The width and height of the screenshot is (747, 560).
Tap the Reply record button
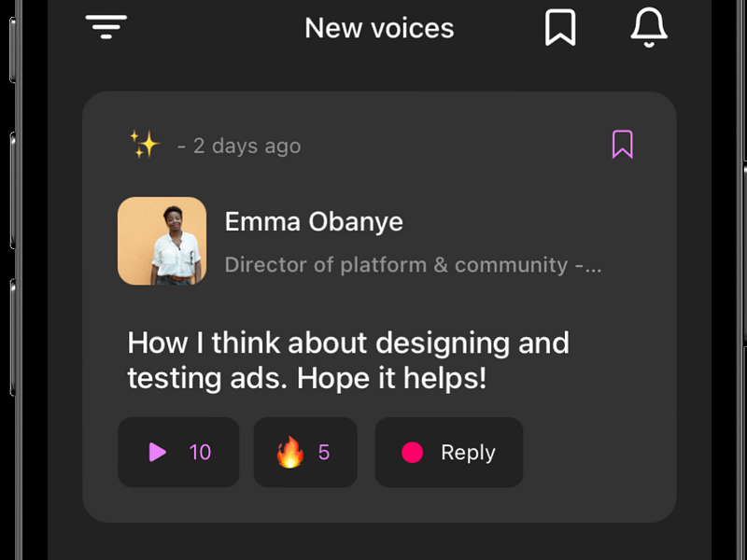pos(449,453)
